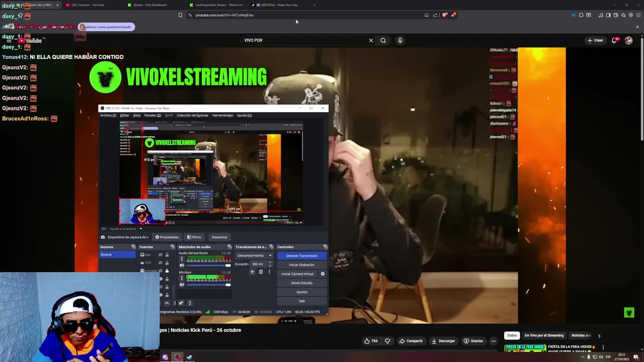Unlock the 'contado' source
This screenshot has width=644, height=362.
[x=167, y=270]
